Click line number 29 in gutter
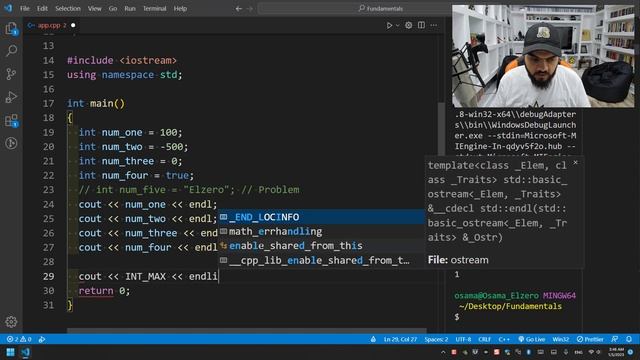The image size is (640, 360). [x=48, y=276]
